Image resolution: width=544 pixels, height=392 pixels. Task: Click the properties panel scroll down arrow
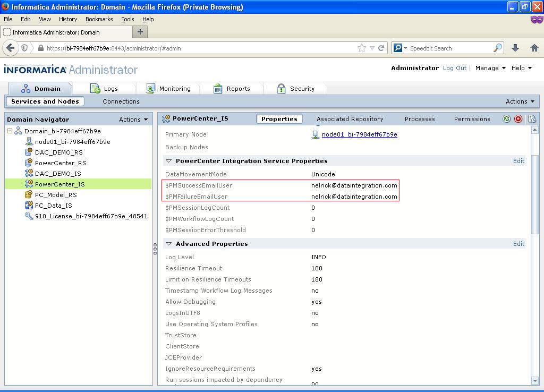click(534, 380)
